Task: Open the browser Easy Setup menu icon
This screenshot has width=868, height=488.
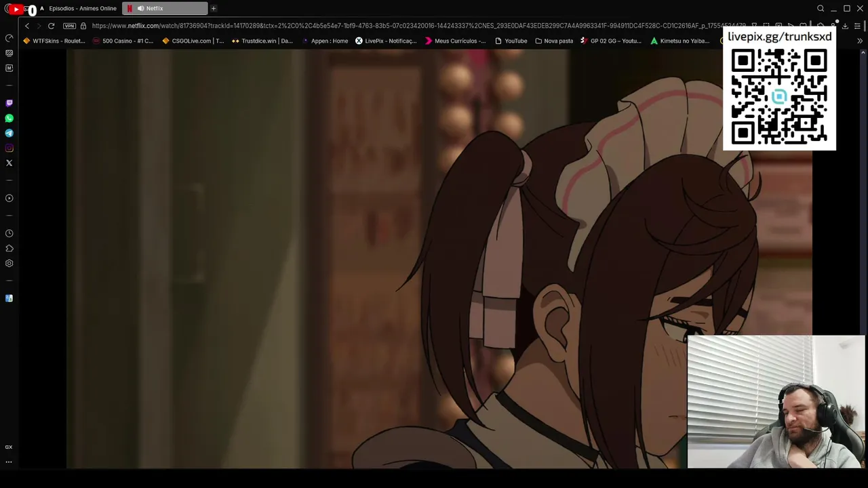Action: pos(858,26)
